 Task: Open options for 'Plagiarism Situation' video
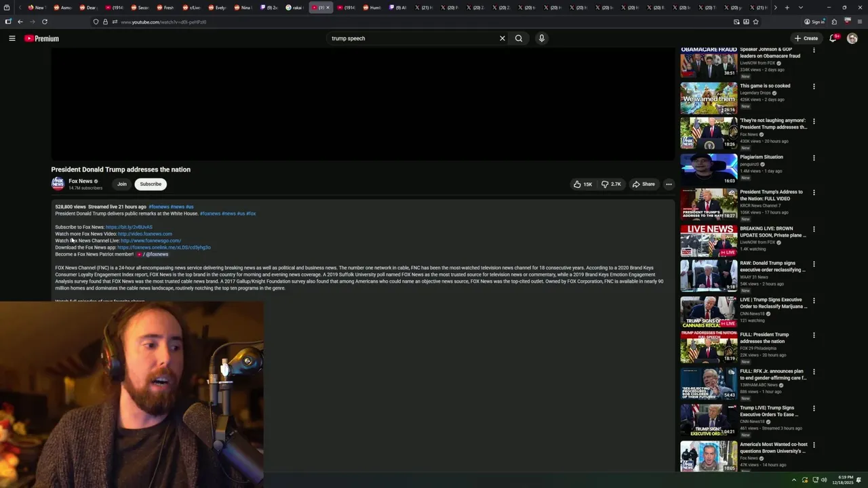tap(814, 158)
